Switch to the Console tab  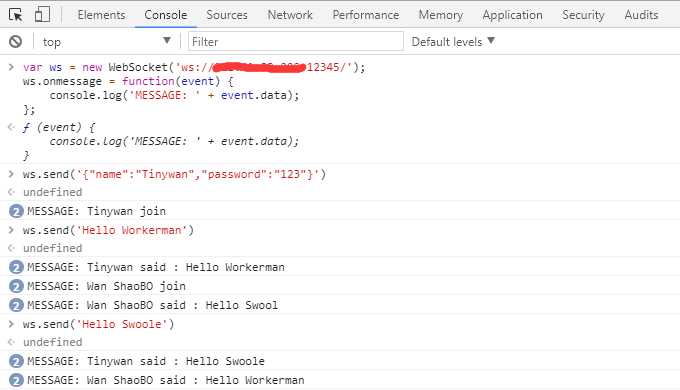[166, 15]
